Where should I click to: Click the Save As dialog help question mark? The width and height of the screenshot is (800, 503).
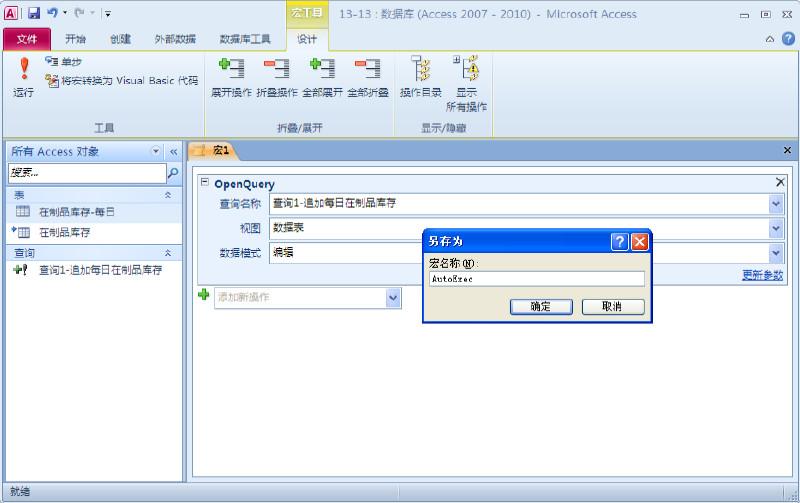[x=619, y=242]
